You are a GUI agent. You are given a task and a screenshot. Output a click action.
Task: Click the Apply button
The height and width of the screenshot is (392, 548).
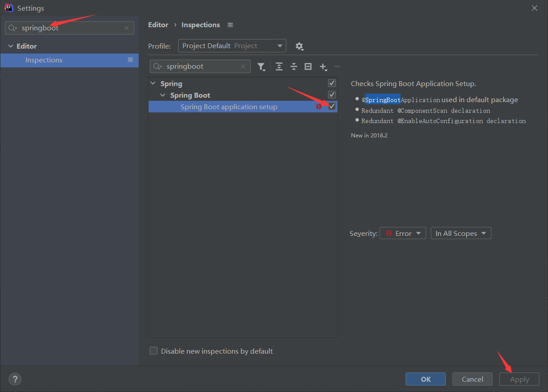519,380
